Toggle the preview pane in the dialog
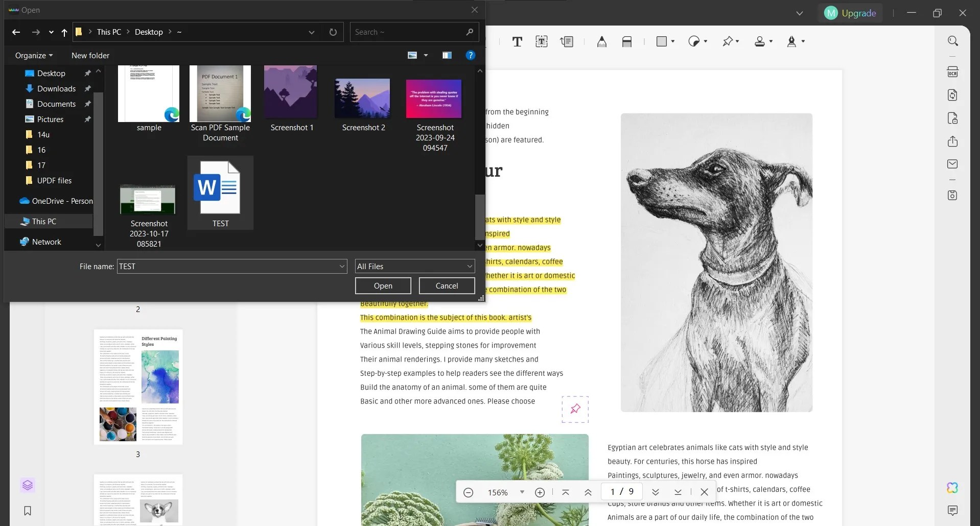Viewport: 980px width, 526px height. pyautogui.click(x=447, y=55)
